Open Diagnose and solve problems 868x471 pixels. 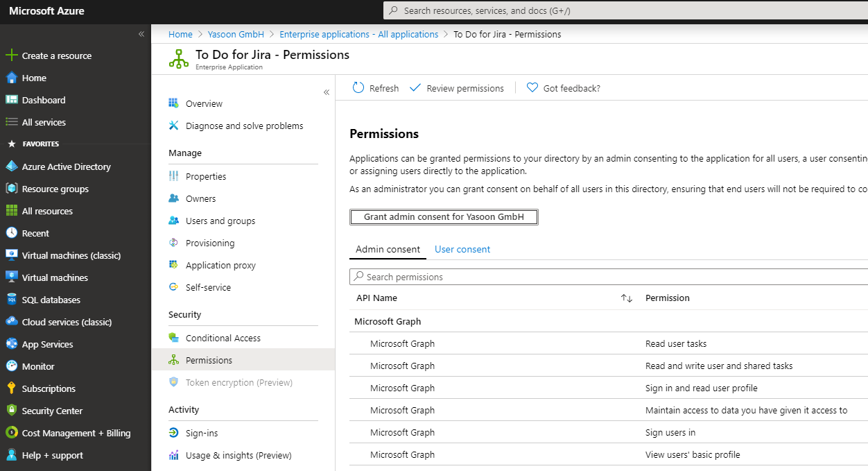click(244, 126)
